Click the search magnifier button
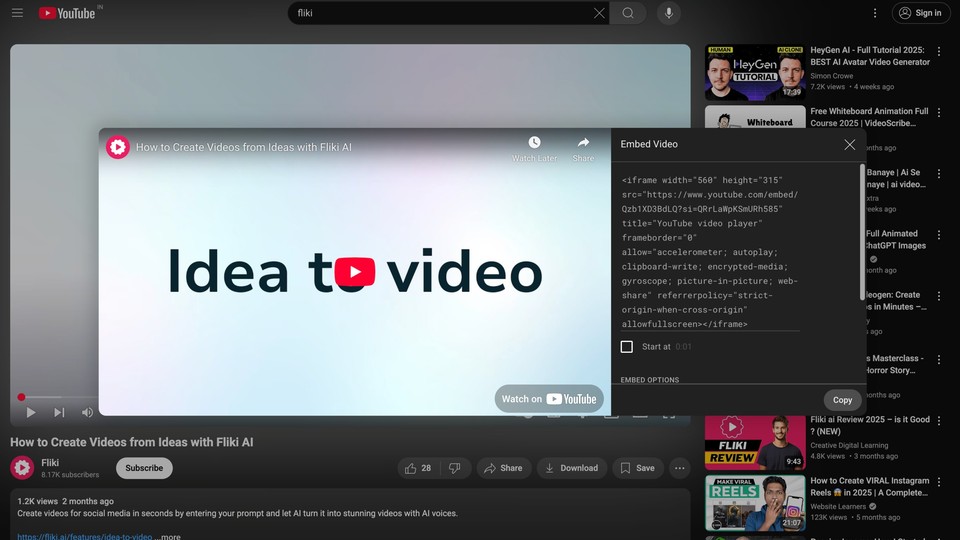The width and height of the screenshot is (960, 540). coord(628,13)
